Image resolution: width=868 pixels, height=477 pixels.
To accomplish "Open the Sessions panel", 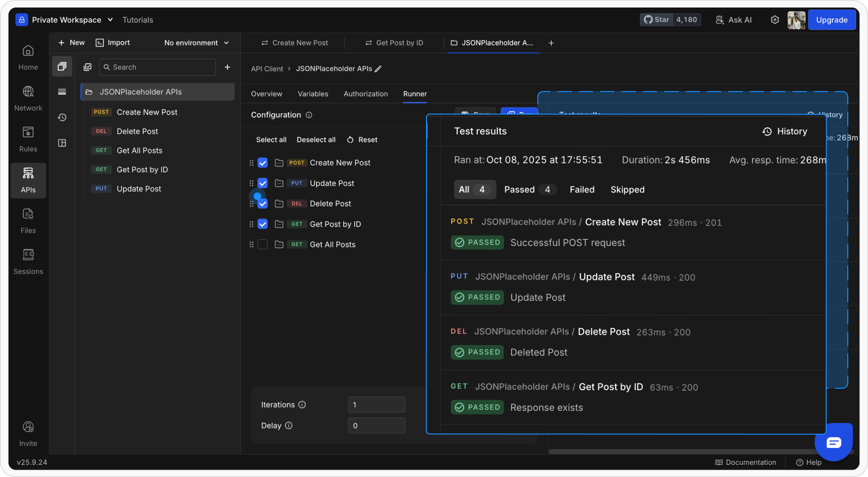I will point(28,261).
